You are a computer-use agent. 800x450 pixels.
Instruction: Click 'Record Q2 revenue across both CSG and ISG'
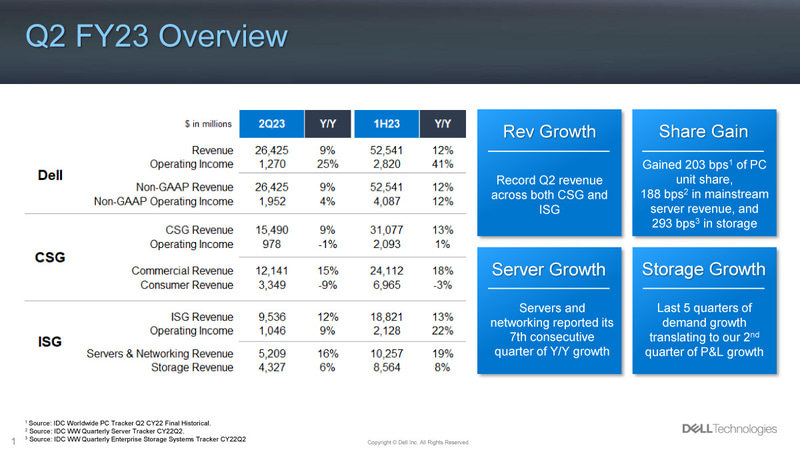pyautogui.click(x=549, y=195)
